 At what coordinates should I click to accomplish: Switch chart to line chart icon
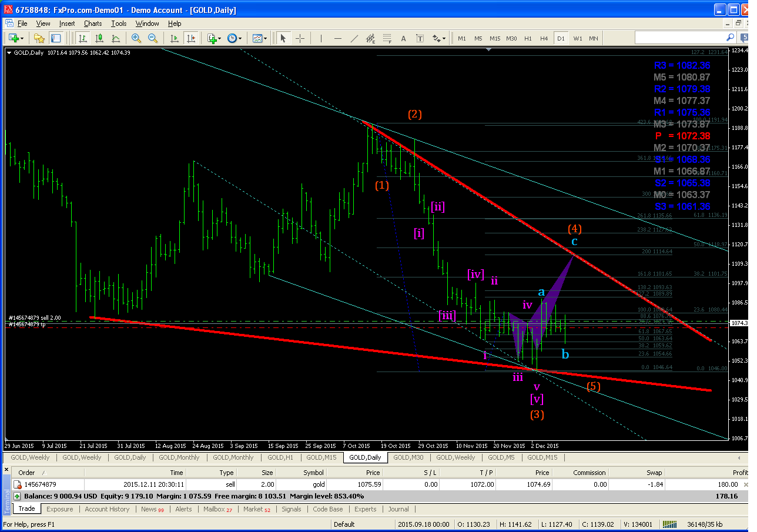tap(116, 38)
